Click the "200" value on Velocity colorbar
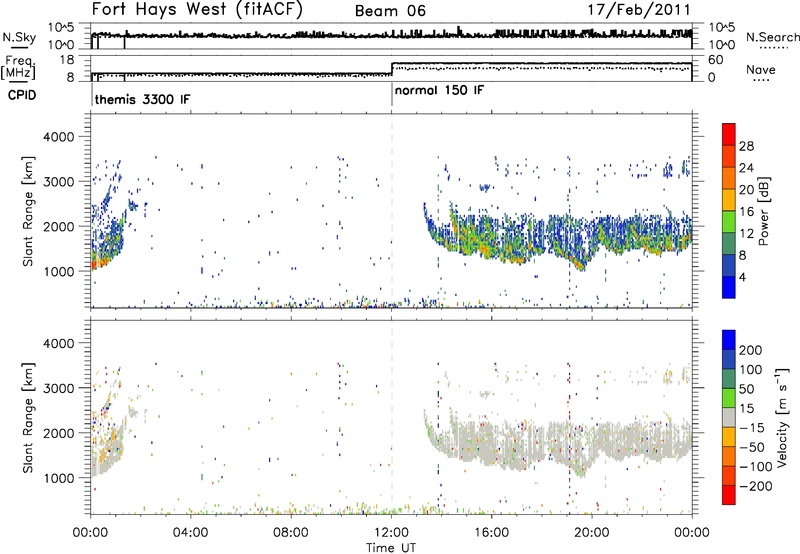The width and height of the screenshot is (800, 554). [751, 350]
